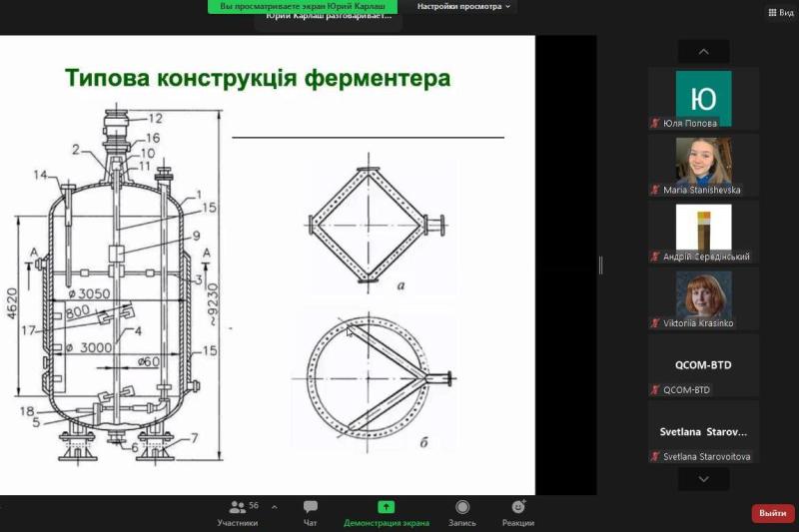The width and height of the screenshot is (799, 532).
Task: Click the green Share Screen icon
Action: (386, 506)
